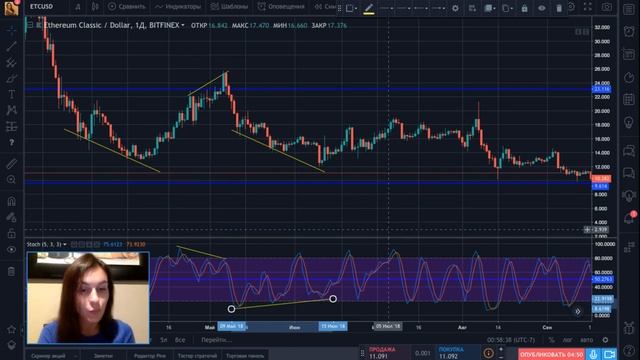Toggle stay in drawing mode
The height and width of the screenshot is (360, 640).
coord(11,217)
